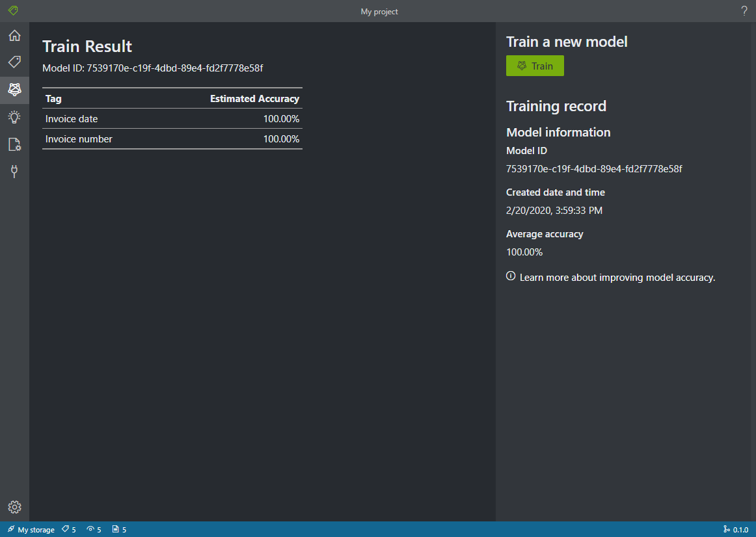This screenshot has height=537, width=756.
Task: Click the Train Result heading
Action: click(87, 46)
